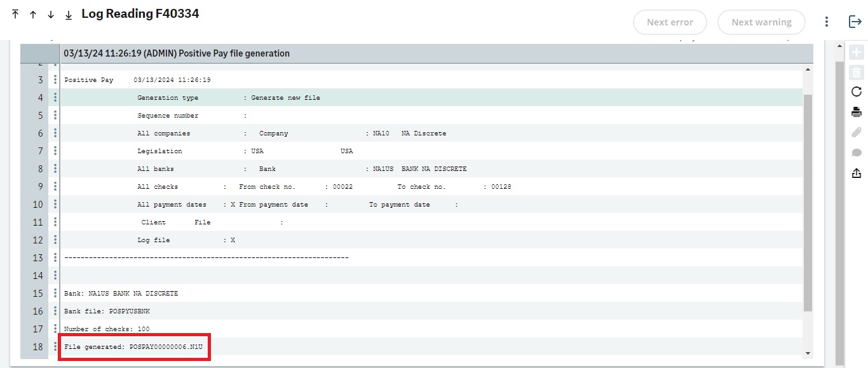
Task: Jump to the top of the log
Action: pyautogui.click(x=14, y=13)
